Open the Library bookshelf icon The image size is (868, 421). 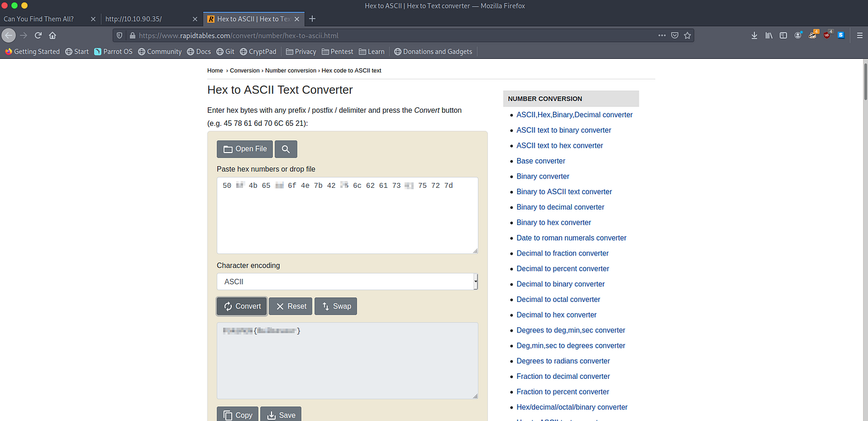(769, 35)
